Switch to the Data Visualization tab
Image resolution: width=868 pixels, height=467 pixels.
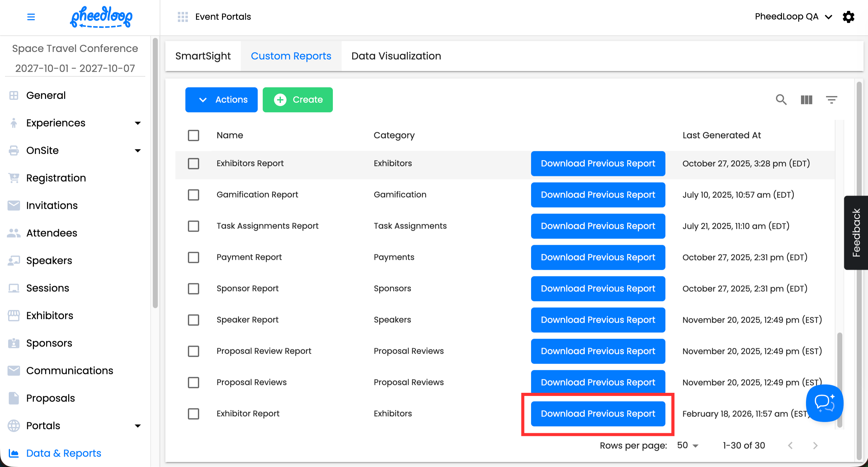(396, 56)
